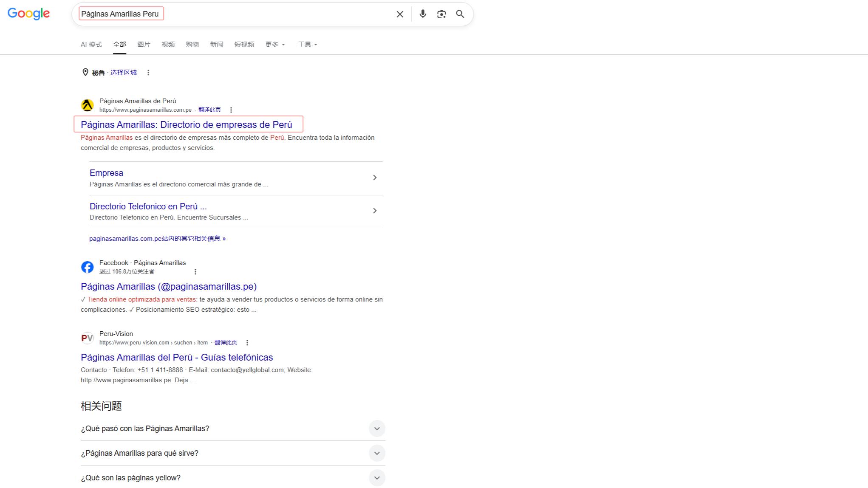This screenshot has height=488, width=868.
Task: Open options menu for the Peru-Vision result
Action: pos(247,343)
